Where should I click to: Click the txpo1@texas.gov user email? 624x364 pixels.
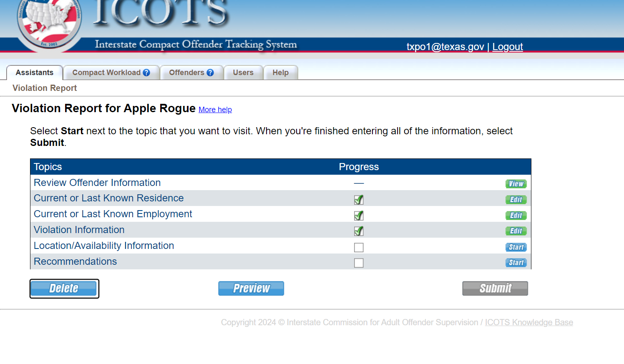point(445,47)
